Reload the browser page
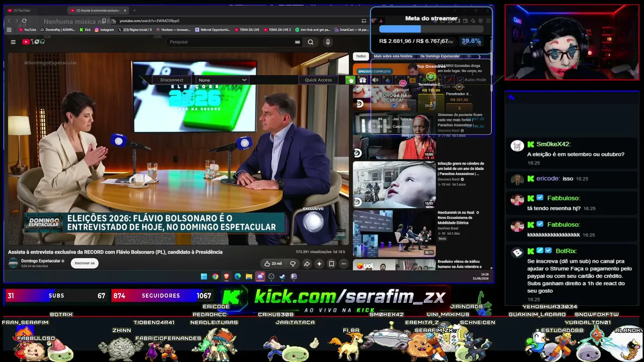The width and height of the screenshot is (644, 362). [24, 21]
